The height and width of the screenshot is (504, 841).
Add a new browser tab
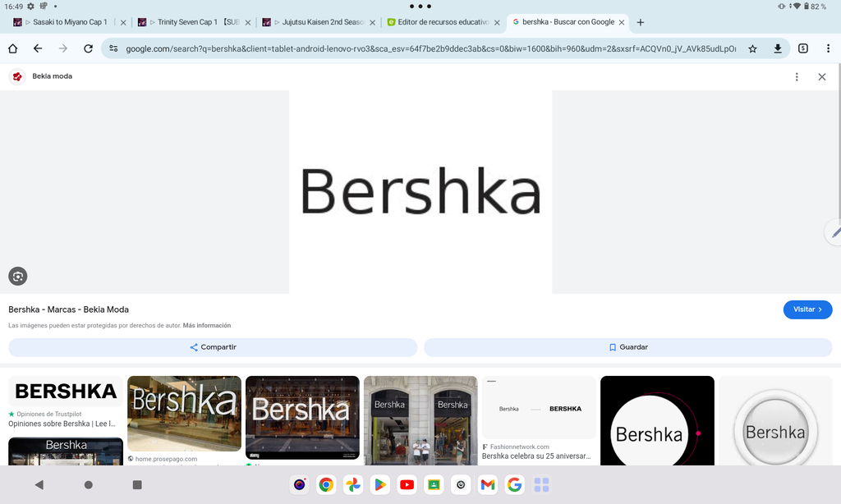pos(641,22)
